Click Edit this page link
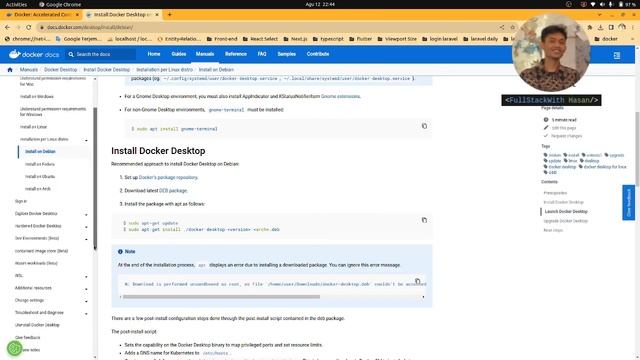 [564, 128]
